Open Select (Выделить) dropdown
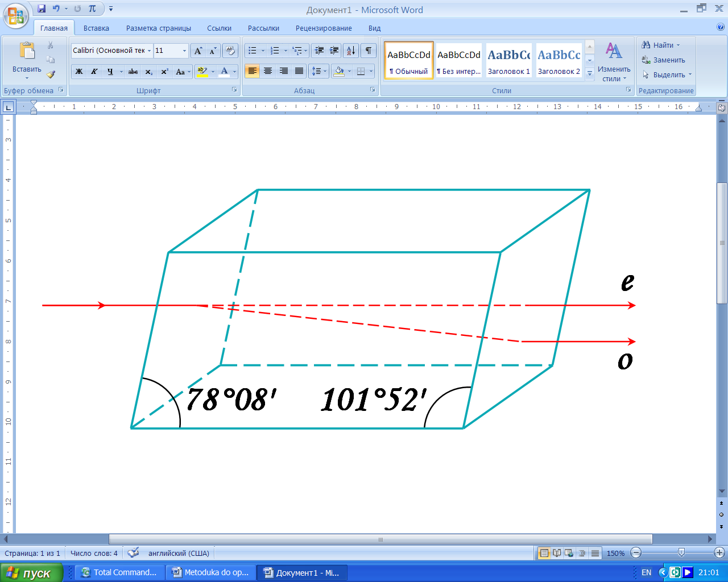 (667, 74)
